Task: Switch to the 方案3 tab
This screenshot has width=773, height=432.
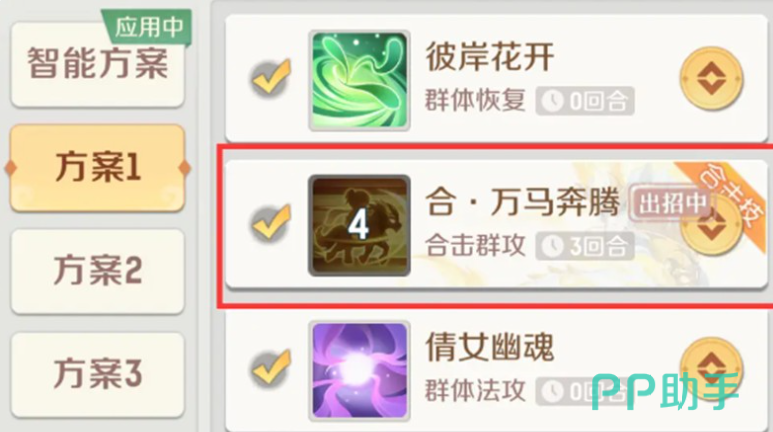Action: pos(98,374)
